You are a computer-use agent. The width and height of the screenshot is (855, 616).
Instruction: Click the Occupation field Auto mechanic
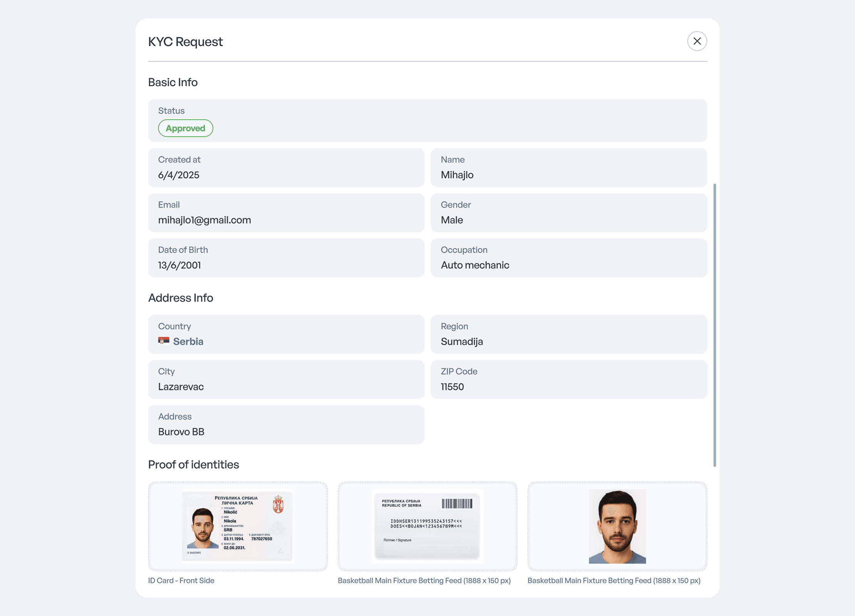[569, 258]
